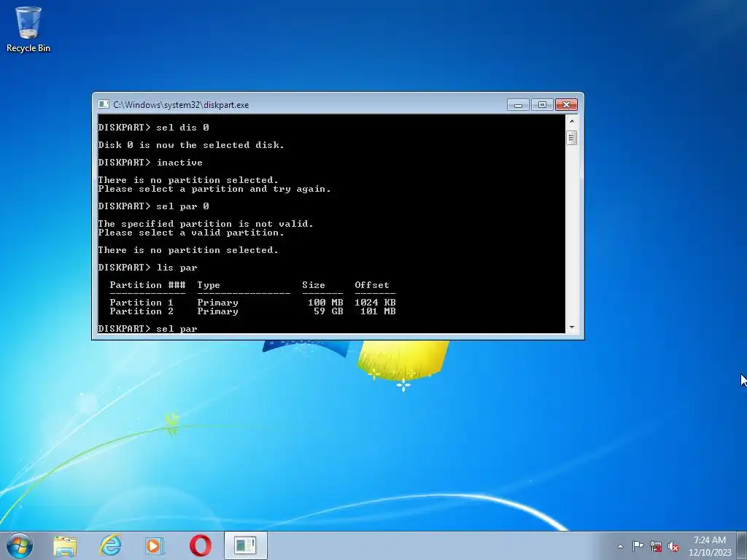Click the '59 GB' size value

coord(328,311)
